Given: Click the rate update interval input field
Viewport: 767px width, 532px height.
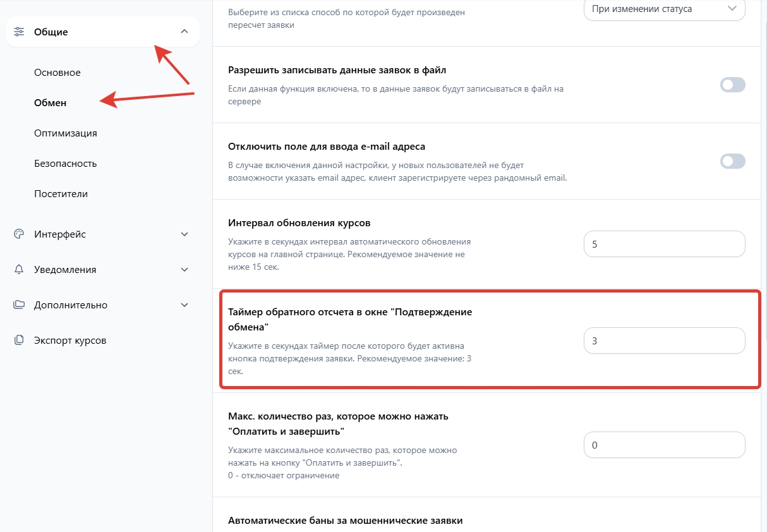Looking at the screenshot, I should (664, 244).
